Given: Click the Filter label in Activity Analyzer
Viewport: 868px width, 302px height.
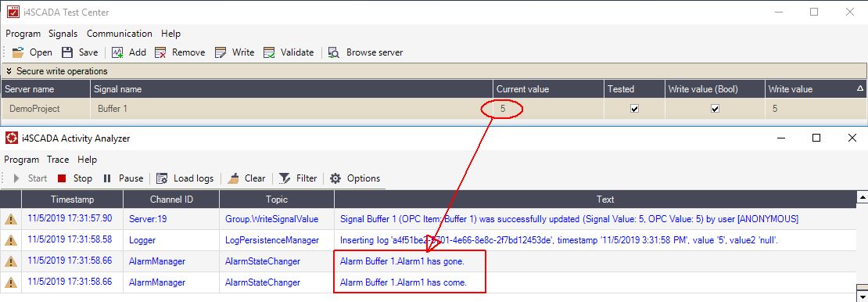Looking at the screenshot, I should pyautogui.click(x=307, y=178).
